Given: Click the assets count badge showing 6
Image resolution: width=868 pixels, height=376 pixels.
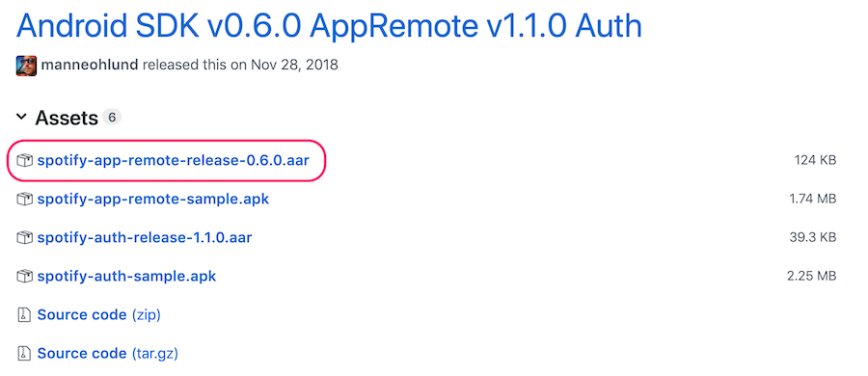Looking at the screenshot, I should point(112,118).
